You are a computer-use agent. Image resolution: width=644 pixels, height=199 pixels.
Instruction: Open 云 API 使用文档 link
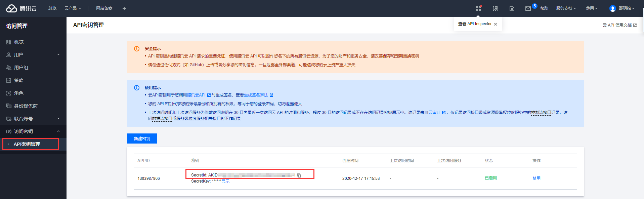(619, 25)
